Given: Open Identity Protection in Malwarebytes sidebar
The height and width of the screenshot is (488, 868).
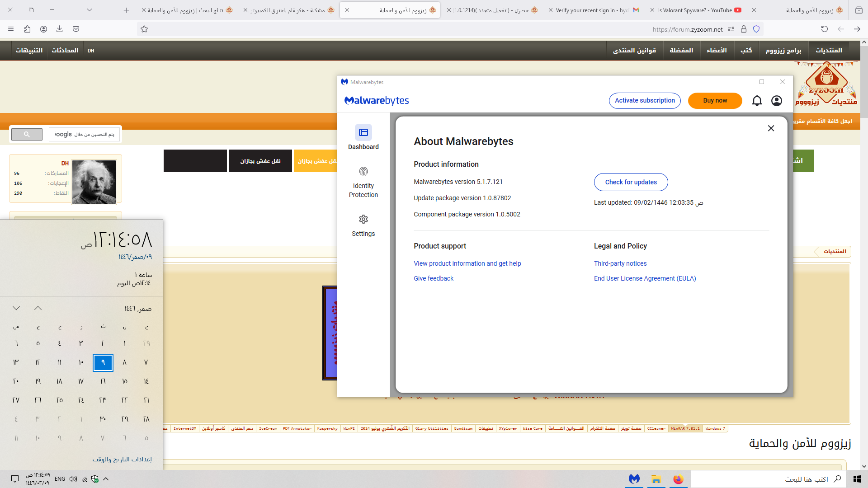Looking at the screenshot, I should tap(363, 183).
